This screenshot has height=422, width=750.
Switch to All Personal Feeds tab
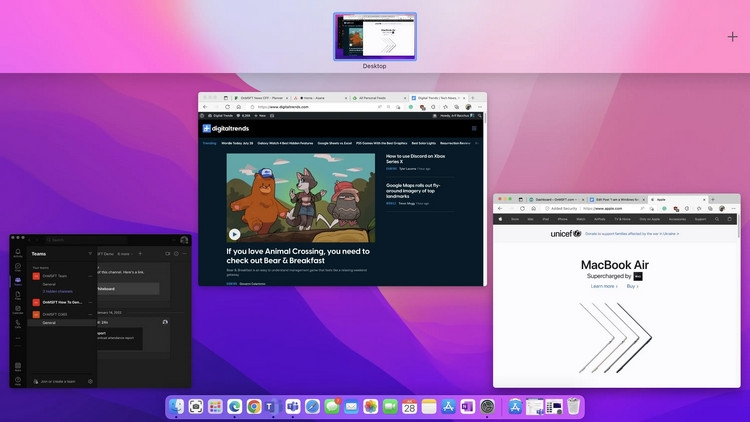379,98
